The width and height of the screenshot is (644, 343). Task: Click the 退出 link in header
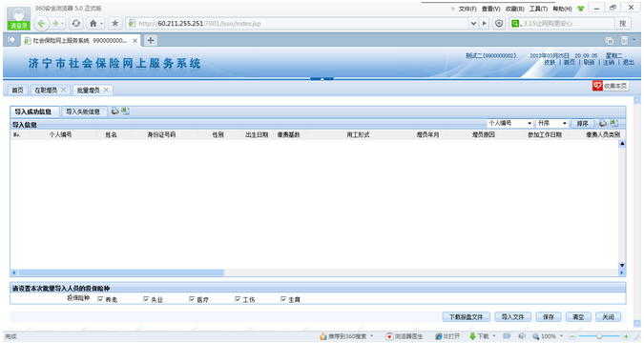point(628,62)
